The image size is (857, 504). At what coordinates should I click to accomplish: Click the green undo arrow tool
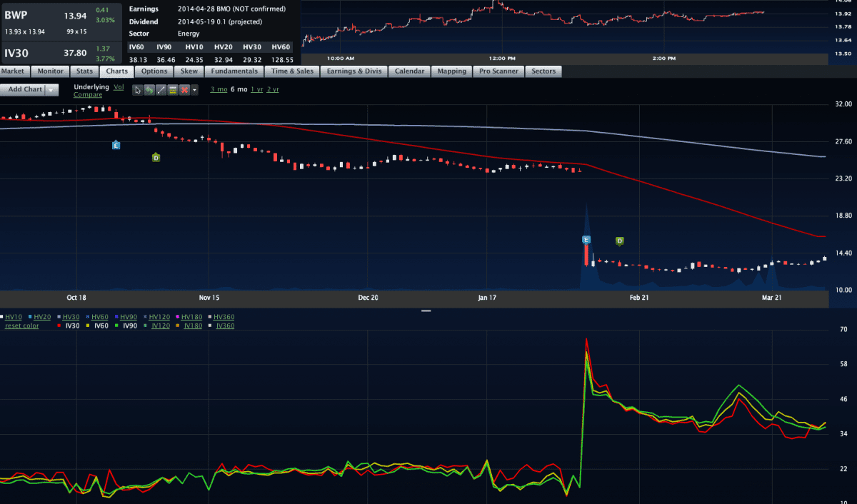pos(149,90)
